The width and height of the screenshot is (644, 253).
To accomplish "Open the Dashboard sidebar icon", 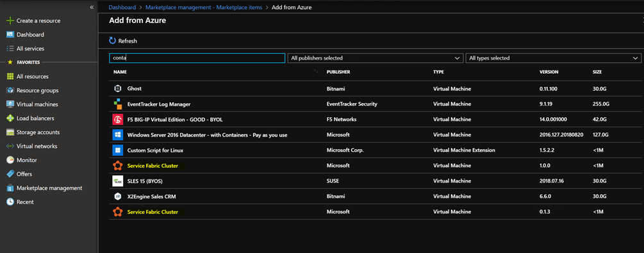I will click(x=10, y=35).
